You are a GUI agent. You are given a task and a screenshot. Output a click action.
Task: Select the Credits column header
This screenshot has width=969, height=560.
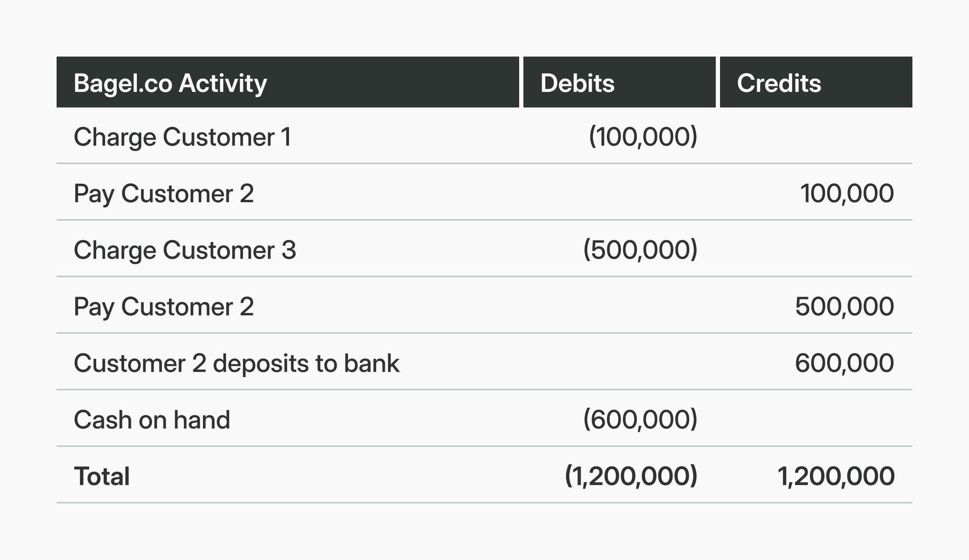click(x=779, y=83)
